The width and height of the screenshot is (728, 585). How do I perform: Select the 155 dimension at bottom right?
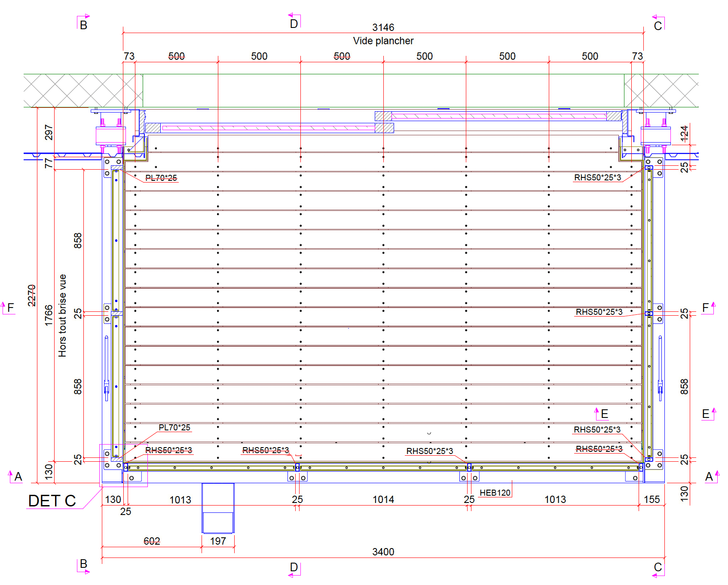coord(652,500)
